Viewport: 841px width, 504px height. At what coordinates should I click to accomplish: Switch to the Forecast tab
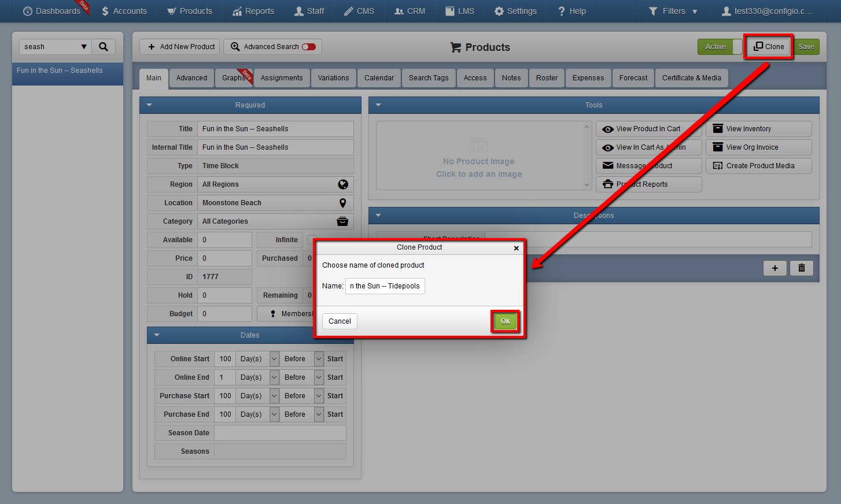pyautogui.click(x=633, y=78)
